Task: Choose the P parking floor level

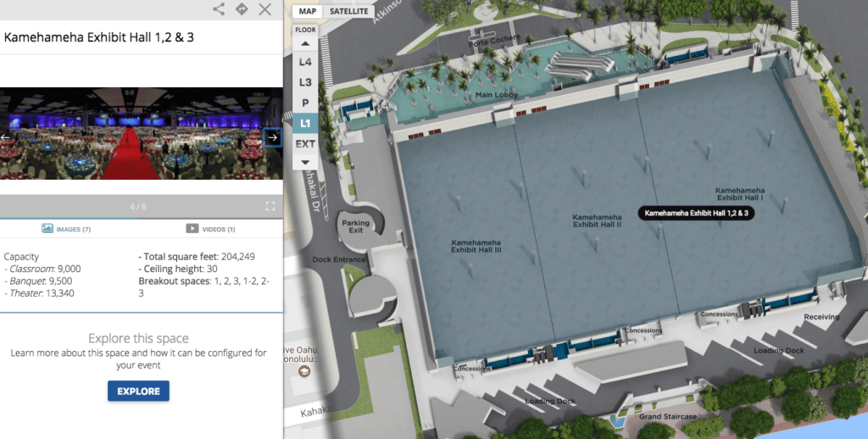Action: pyautogui.click(x=305, y=103)
